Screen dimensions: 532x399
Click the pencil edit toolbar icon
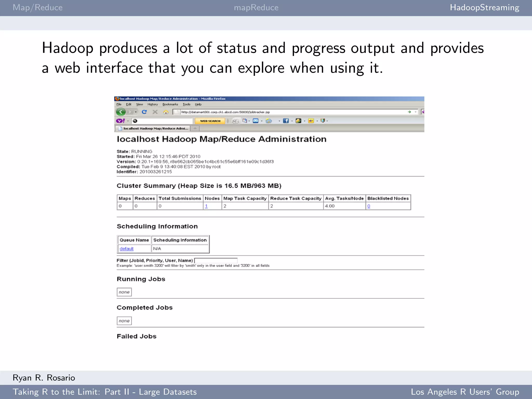(235, 121)
